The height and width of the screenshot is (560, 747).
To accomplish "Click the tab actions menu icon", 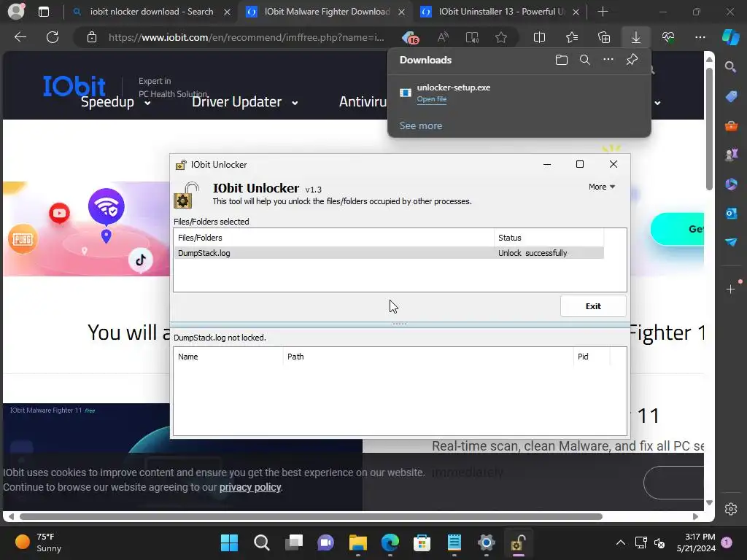I will point(43,12).
